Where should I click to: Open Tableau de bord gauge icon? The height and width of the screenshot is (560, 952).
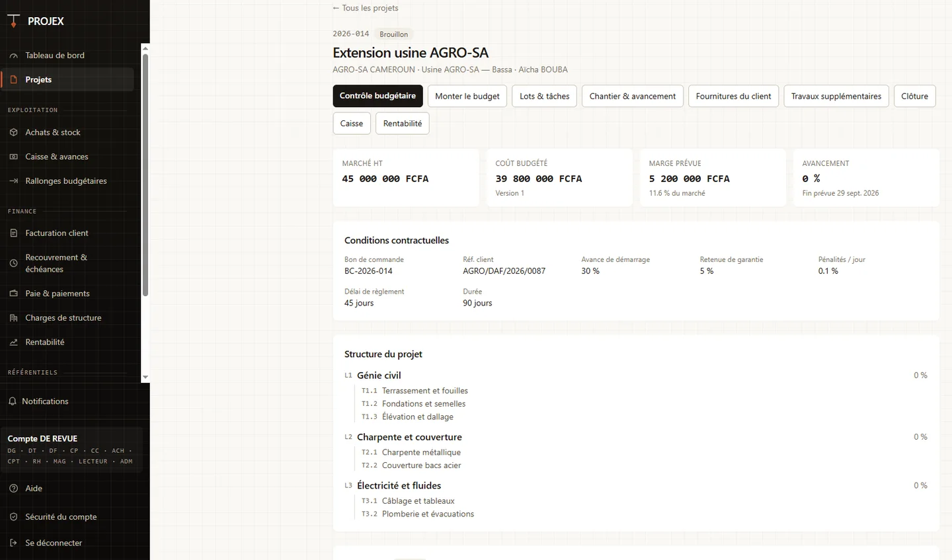click(x=13, y=56)
